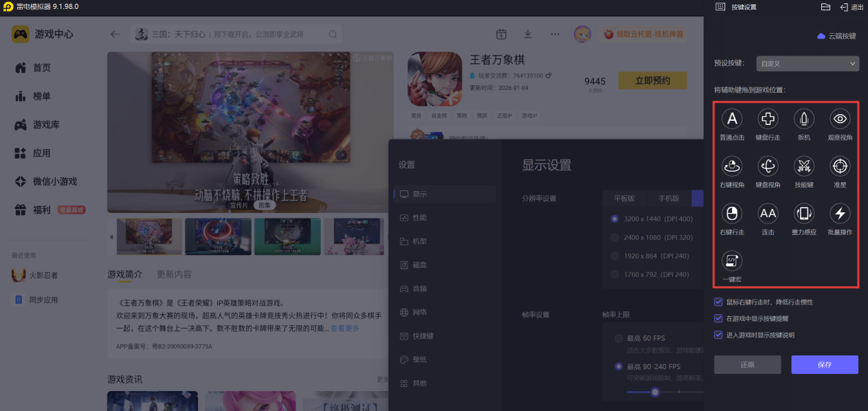Click the user avatar icon
The height and width of the screenshot is (411, 868).
(582, 34)
